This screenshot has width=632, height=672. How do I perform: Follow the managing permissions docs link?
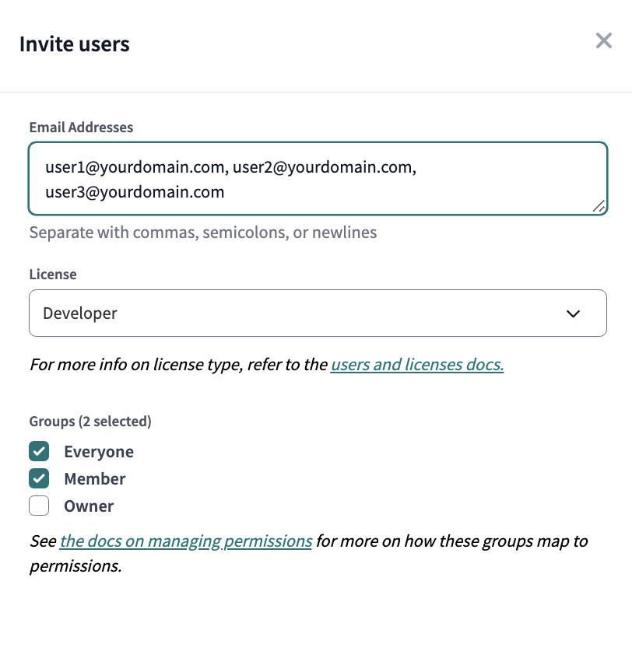point(185,541)
